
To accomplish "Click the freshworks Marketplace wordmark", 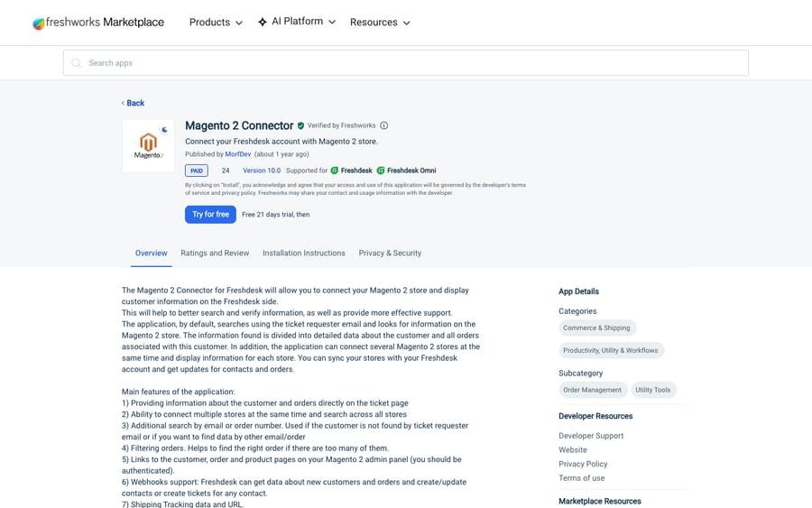I will pos(105,23).
